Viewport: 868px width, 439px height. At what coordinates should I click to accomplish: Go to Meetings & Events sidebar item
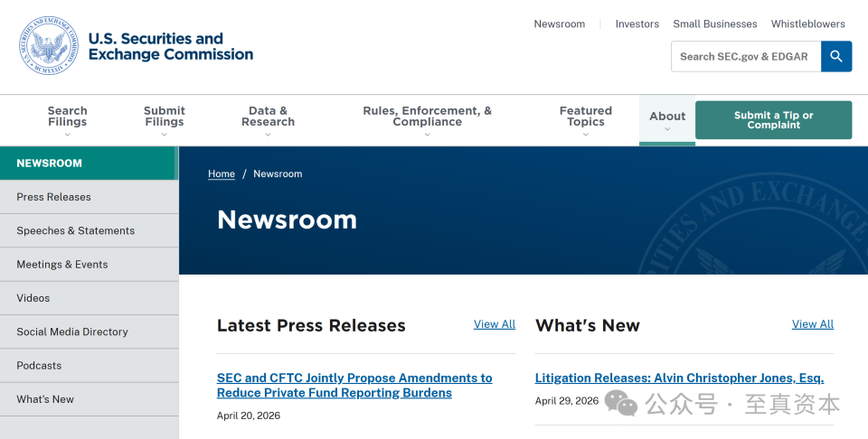point(90,265)
